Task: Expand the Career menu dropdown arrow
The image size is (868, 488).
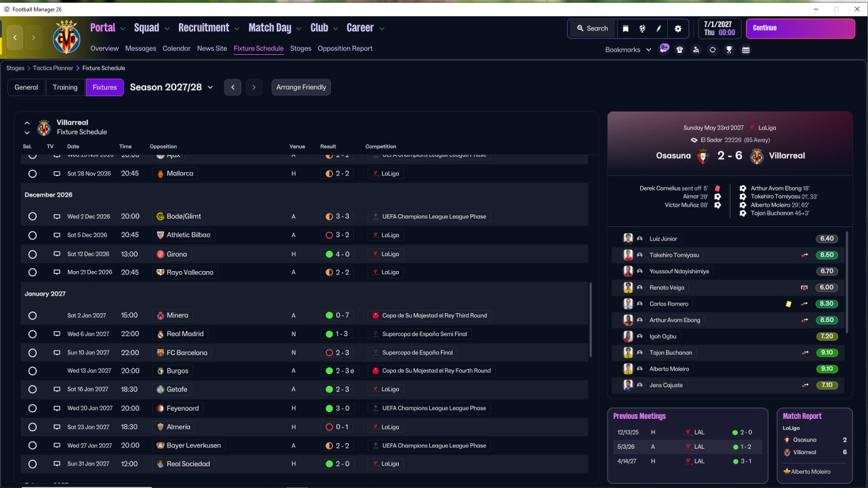Action: coord(382,28)
